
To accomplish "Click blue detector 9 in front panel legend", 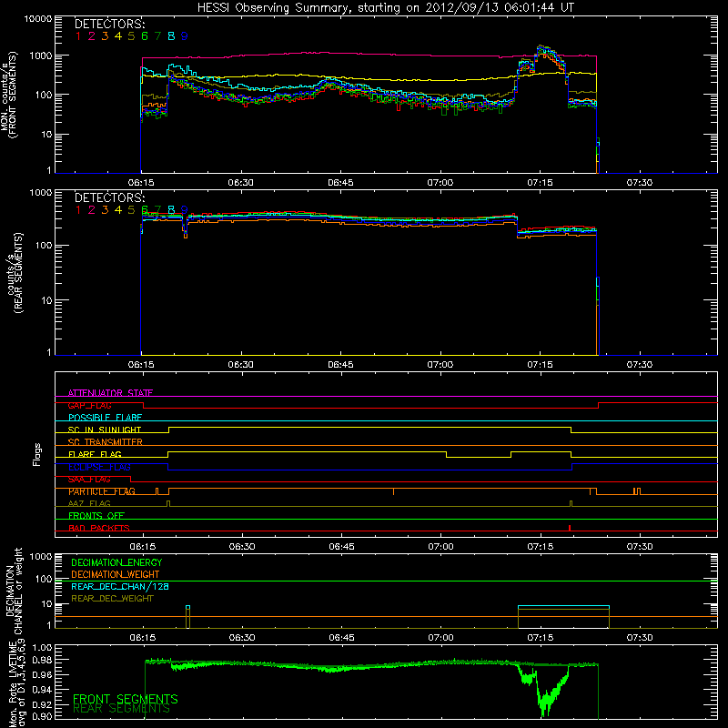I will coord(185,36).
